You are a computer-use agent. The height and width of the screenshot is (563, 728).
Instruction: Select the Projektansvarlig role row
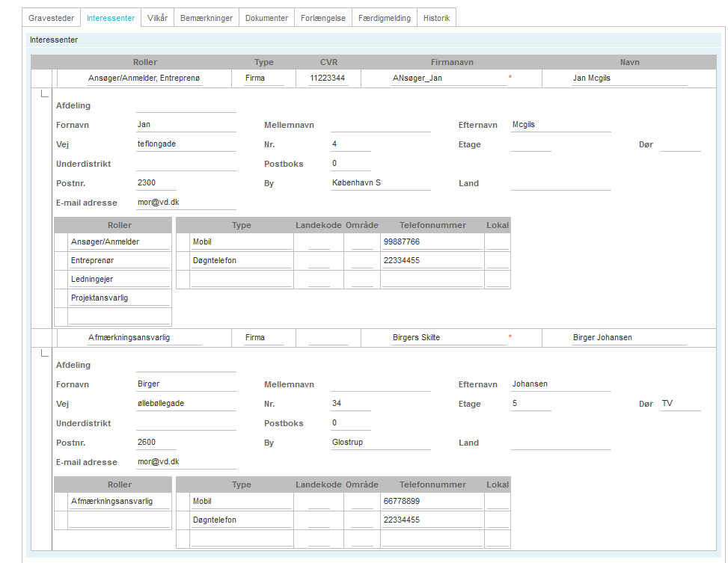click(120, 298)
